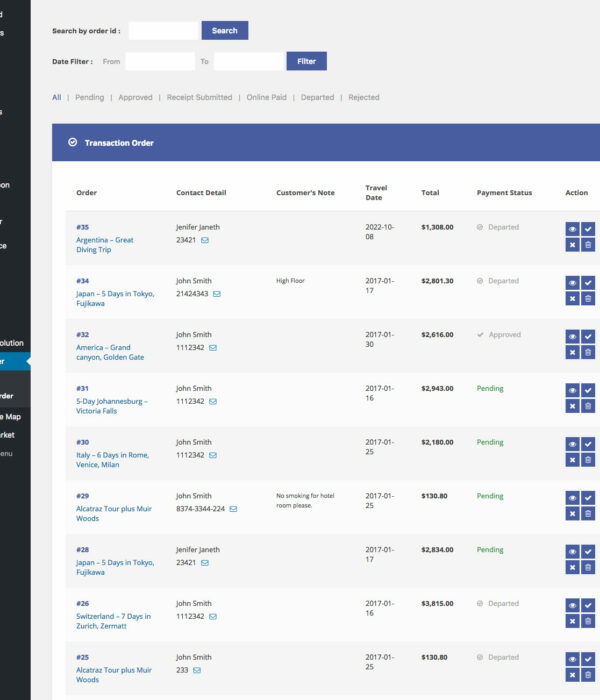Reject order #30 using the X icon
Screen dimensions: 600x700
572,460
